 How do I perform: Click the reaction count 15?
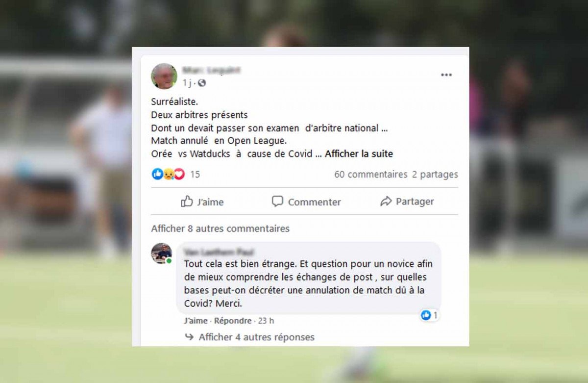click(195, 174)
